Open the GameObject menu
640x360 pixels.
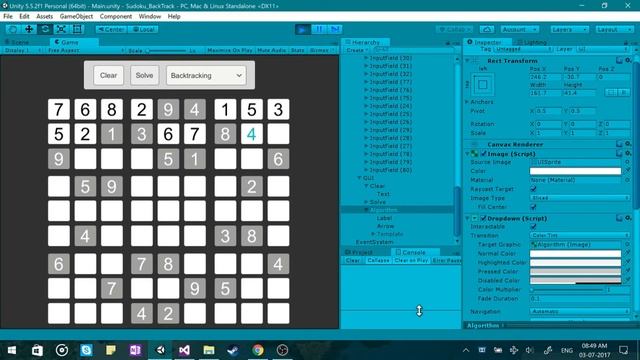pyautogui.click(x=76, y=16)
